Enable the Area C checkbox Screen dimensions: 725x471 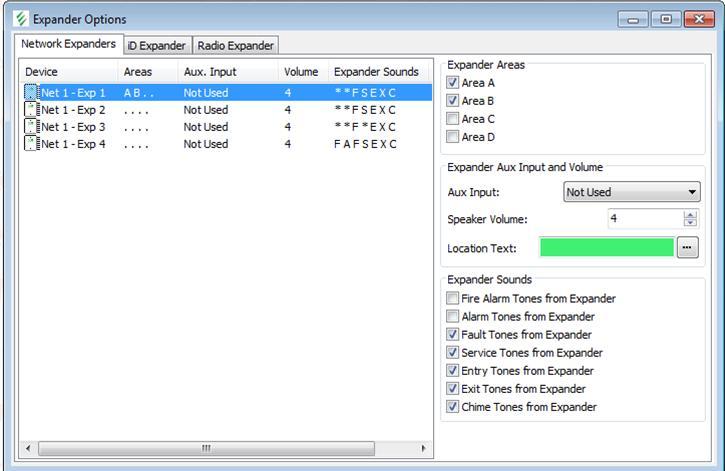(453, 119)
